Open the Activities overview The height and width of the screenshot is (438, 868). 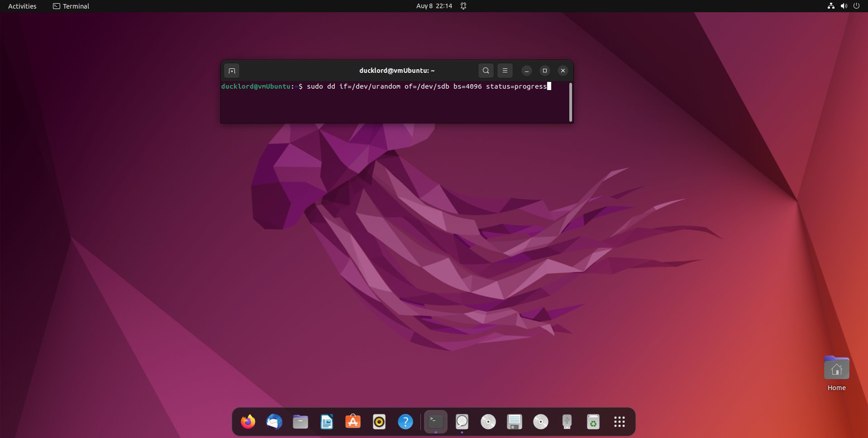(22, 6)
